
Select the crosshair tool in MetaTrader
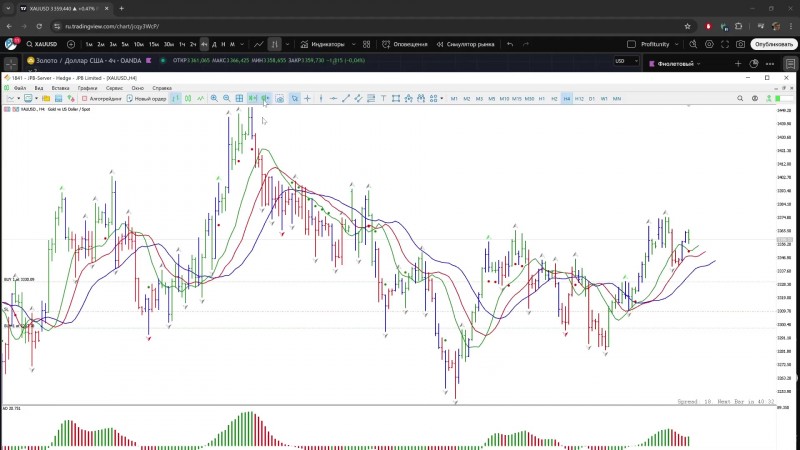point(307,98)
